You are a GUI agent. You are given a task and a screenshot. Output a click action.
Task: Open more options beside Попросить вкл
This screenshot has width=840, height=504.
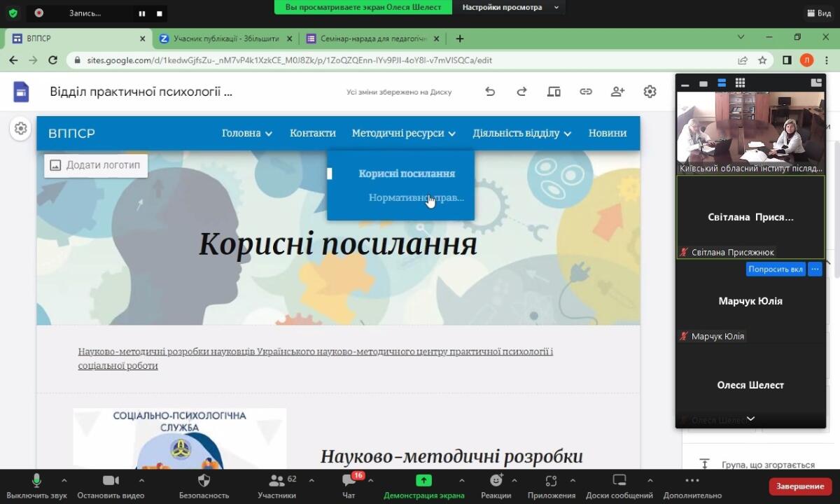click(815, 269)
